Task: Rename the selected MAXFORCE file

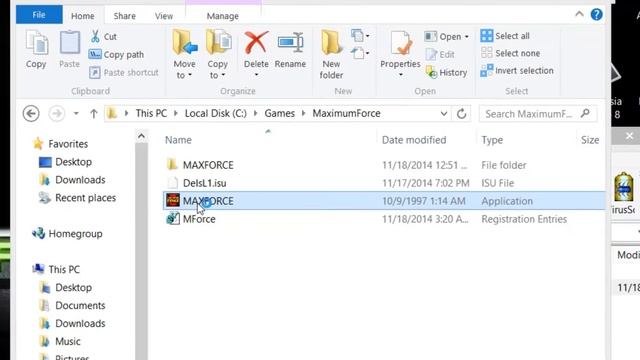Action: click(290, 49)
